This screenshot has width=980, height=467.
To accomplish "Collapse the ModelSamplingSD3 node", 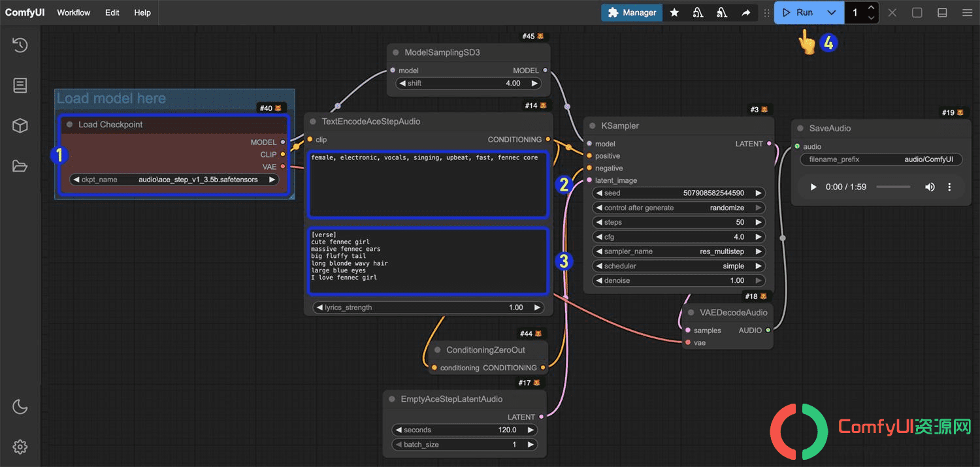I will [396, 52].
